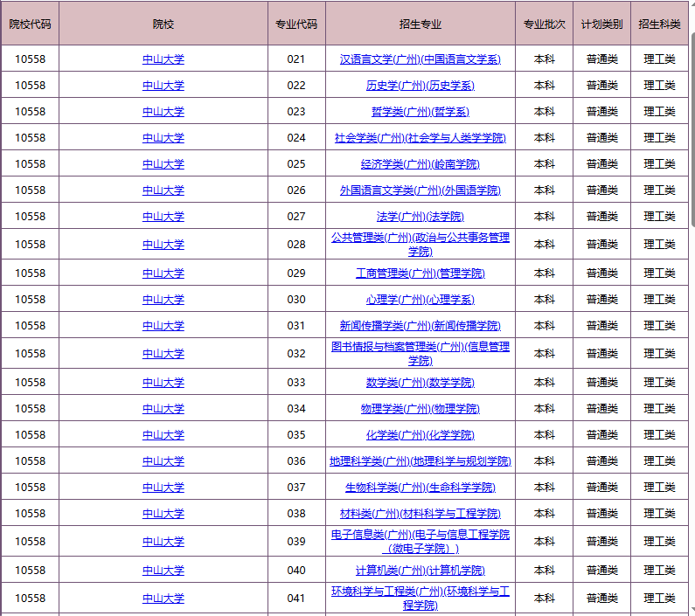Click 中山大学 link in row 025
This screenshot has height=616, width=695.
point(163,164)
